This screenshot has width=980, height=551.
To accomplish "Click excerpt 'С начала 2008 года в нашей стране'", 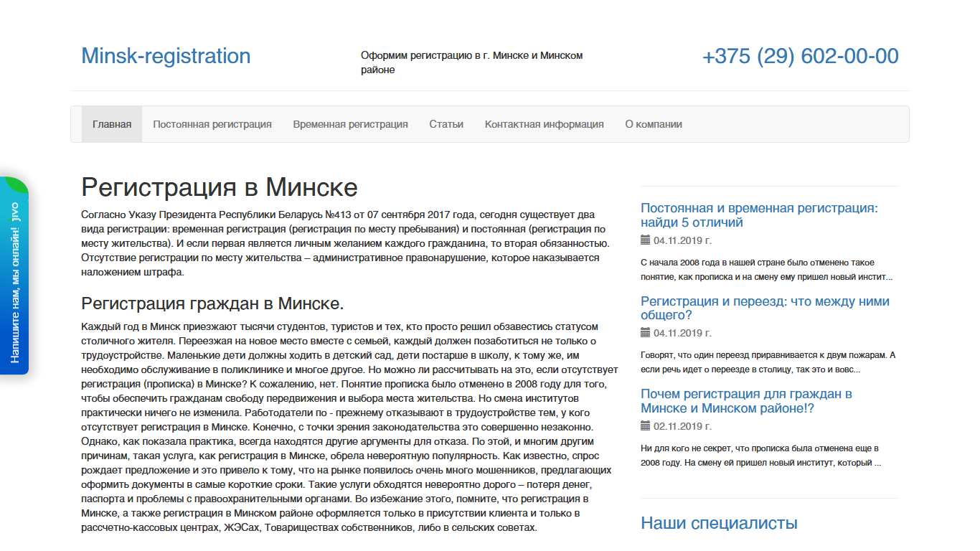I will (x=766, y=270).
